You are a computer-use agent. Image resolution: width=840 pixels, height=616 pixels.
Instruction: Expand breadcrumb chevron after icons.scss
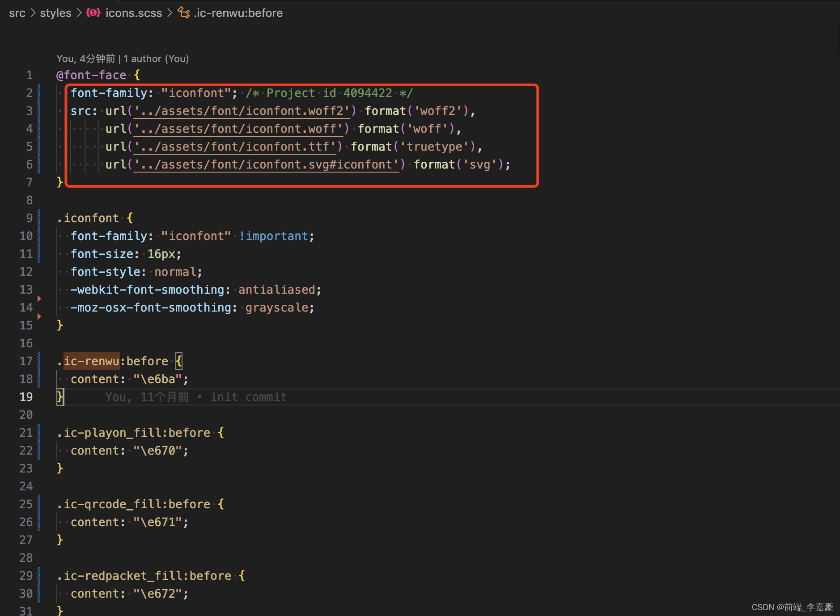coord(170,13)
